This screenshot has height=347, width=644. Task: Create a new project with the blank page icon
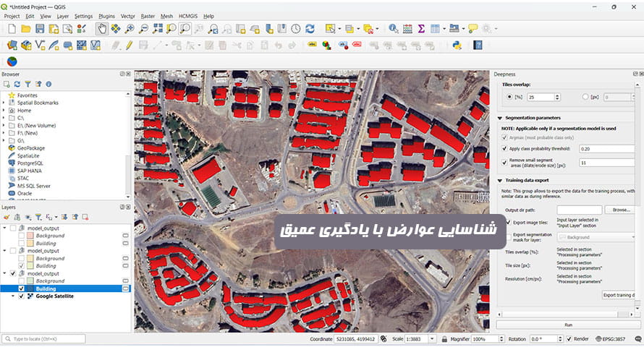coord(12,29)
